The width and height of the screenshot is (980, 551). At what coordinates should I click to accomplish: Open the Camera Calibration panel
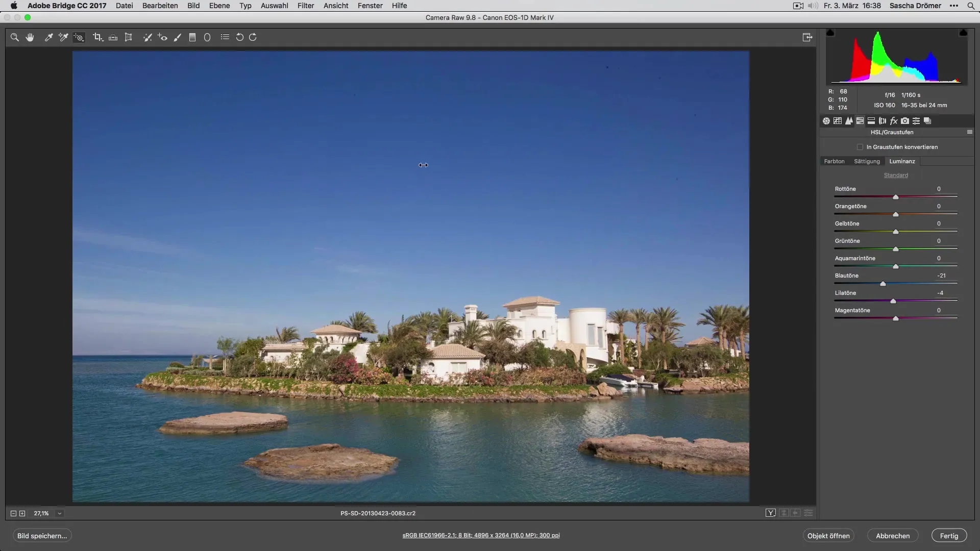905,121
